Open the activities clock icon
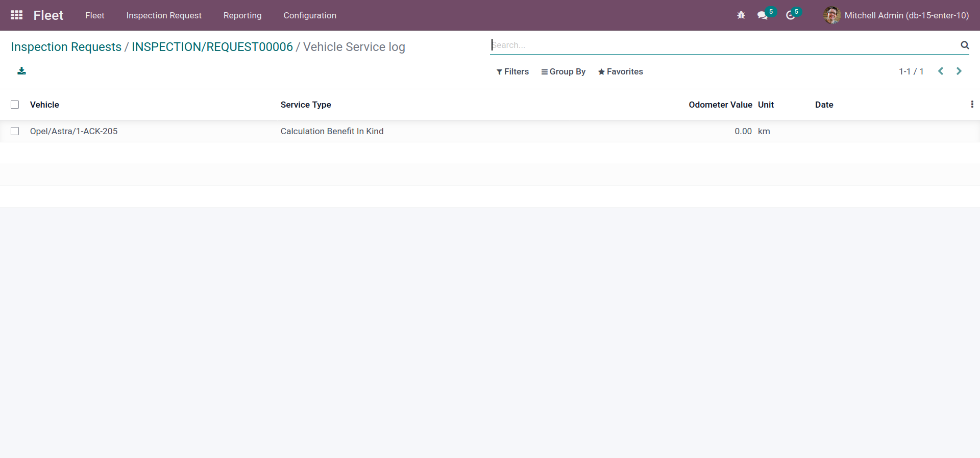Image resolution: width=980 pixels, height=458 pixels. click(790, 15)
